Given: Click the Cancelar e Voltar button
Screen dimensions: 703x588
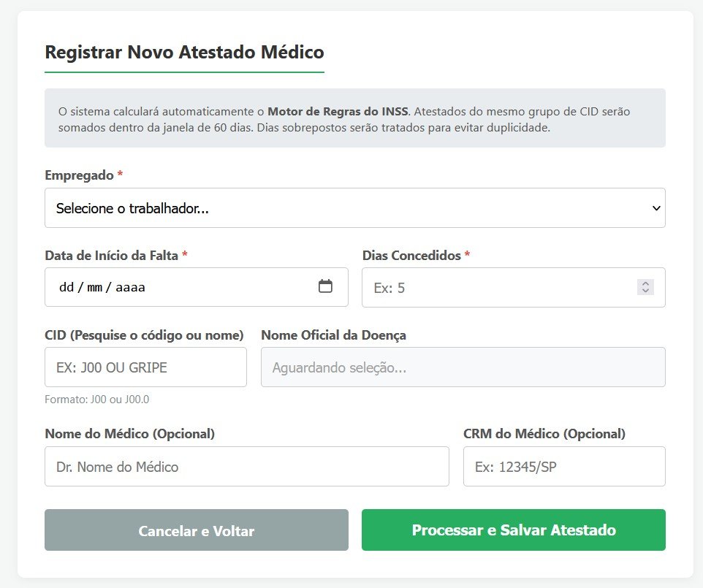Looking at the screenshot, I should (197, 530).
